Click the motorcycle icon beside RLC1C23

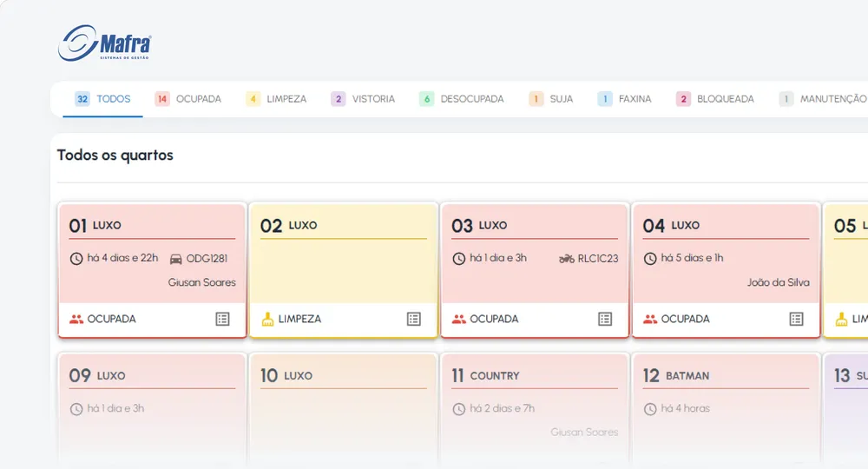566,259
